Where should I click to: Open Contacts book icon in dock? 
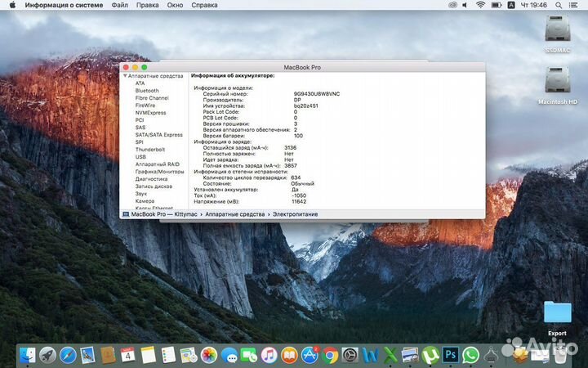tap(108, 355)
